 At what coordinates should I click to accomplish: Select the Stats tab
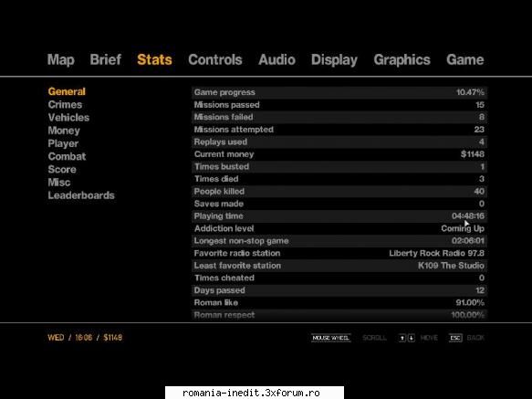point(154,59)
